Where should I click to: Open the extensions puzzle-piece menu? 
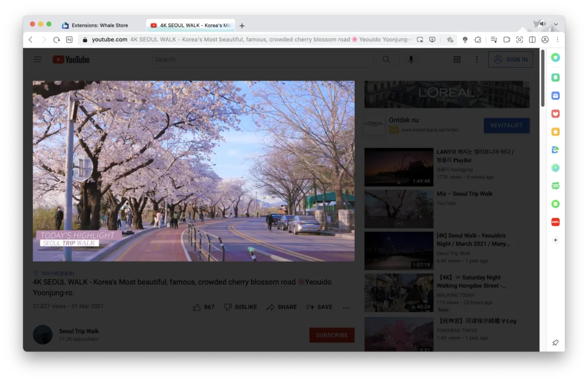pyautogui.click(x=478, y=40)
